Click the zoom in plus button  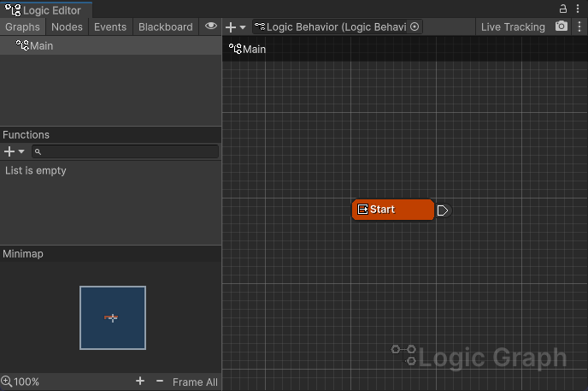(140, 382)
